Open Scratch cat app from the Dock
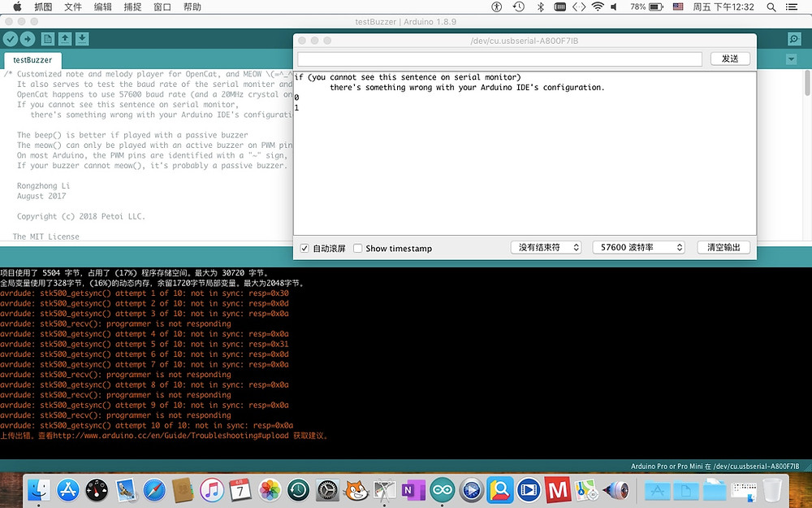Screen dimensions: 812x508 (356, 490)
